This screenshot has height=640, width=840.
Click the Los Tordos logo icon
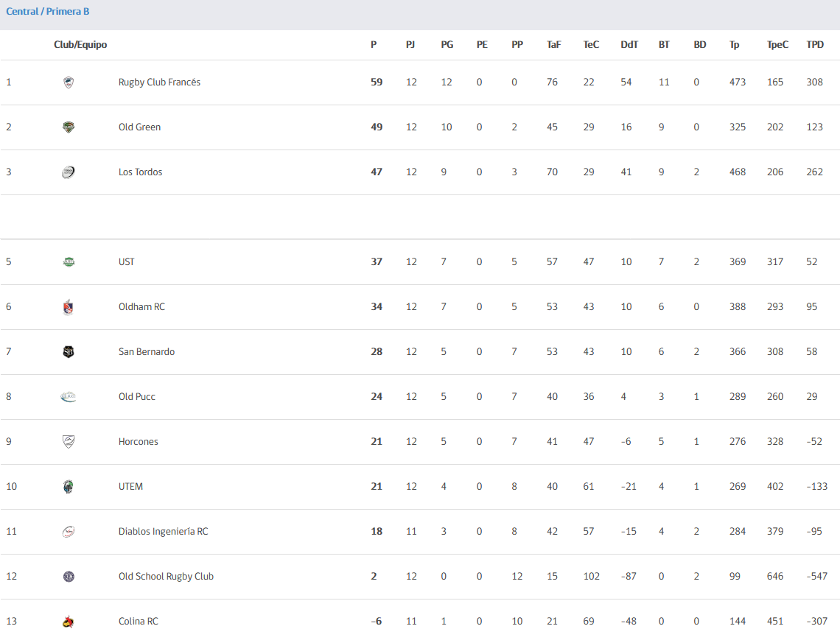[x=69, y=172]
